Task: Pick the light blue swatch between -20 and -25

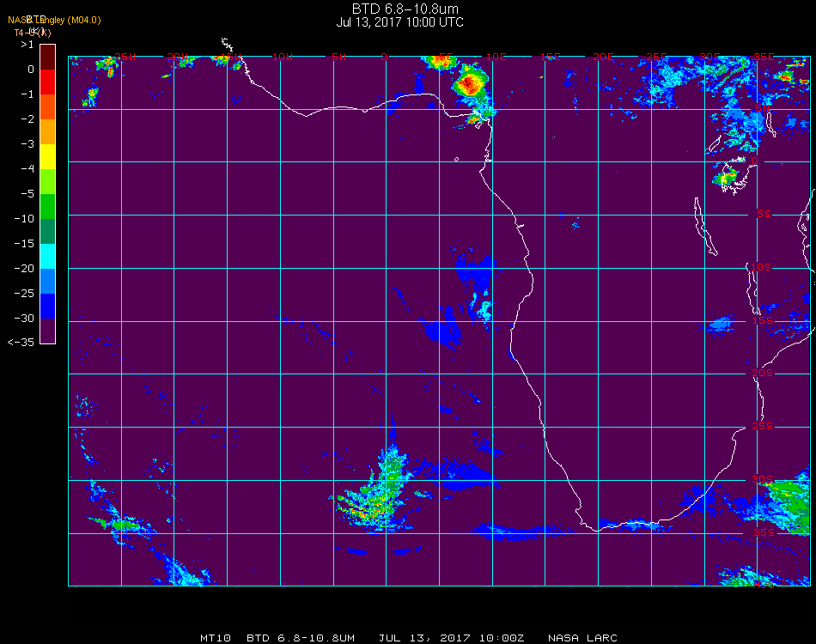Action: click(48, 282)
